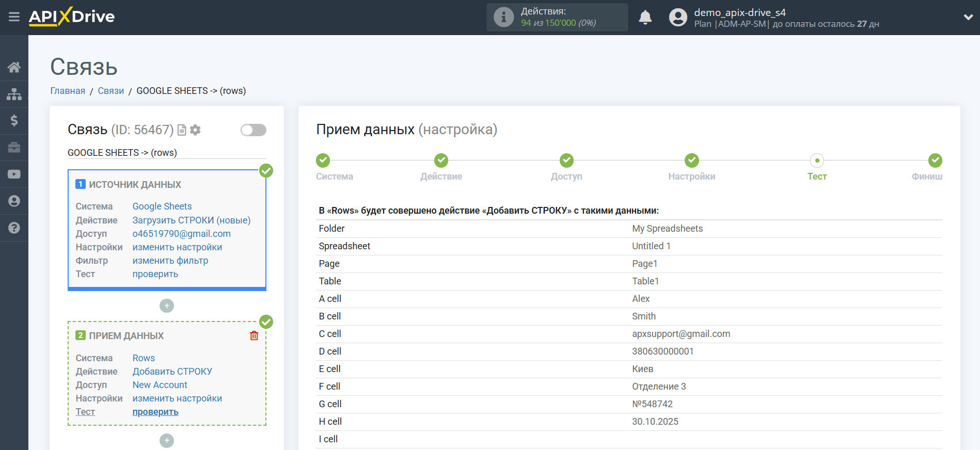This screenshot has height=450, width=980.
Task: Open the notifications bell
Action: 645,17
